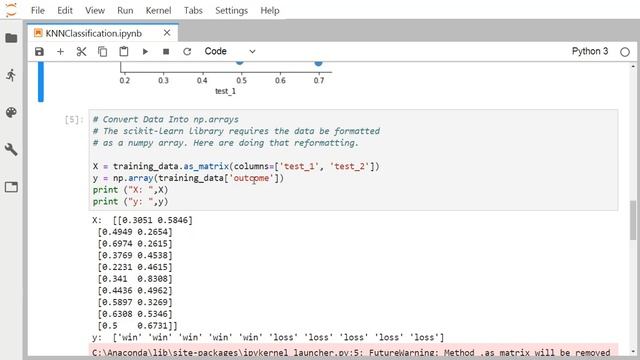Click output row [0.5897 0.3269]
Viewport: 640px width, 360px height.
(x=135, y=302)
